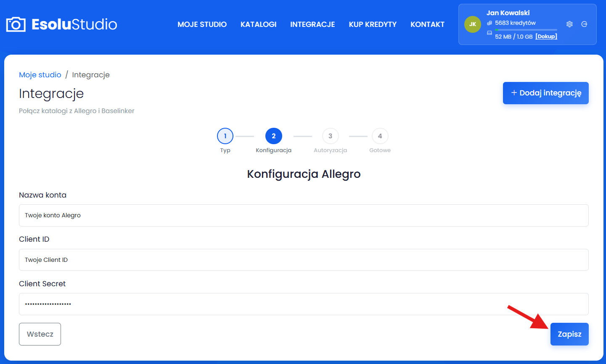Click the Dodaj integrację button
Screen dimensions: 606x364
tap(546, 93)
